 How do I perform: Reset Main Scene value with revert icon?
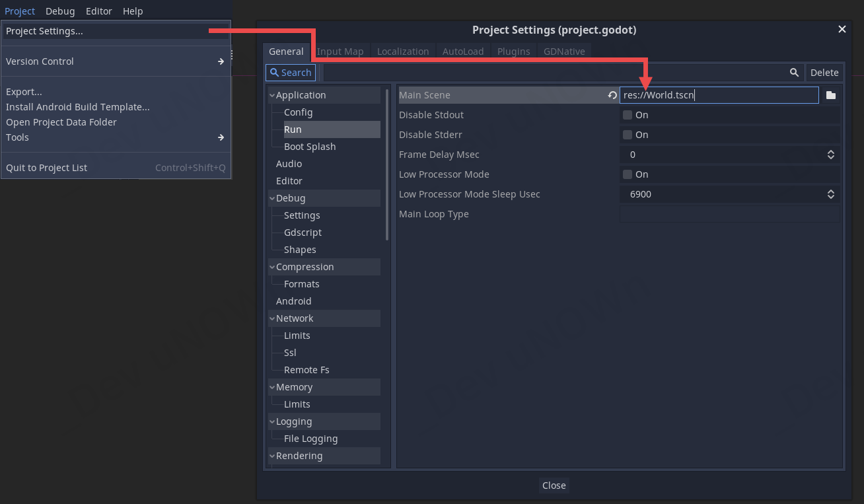612,95
